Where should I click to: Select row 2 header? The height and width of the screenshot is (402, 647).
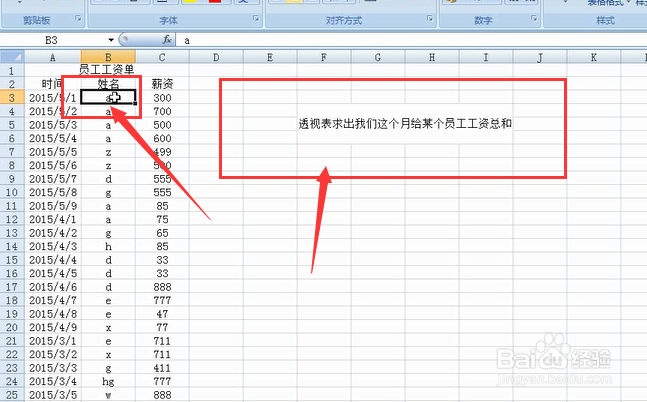[12, 84]
